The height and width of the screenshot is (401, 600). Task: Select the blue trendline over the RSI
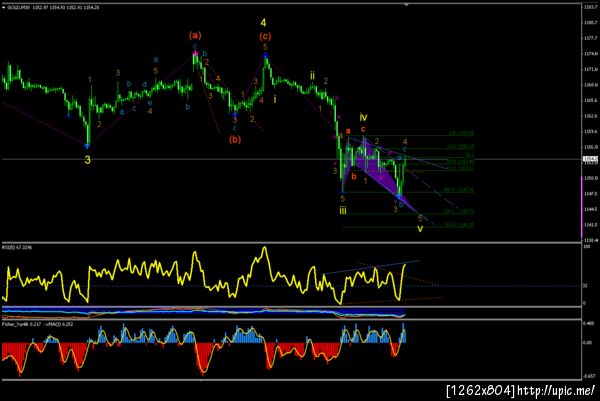click(x=372, y=267)
